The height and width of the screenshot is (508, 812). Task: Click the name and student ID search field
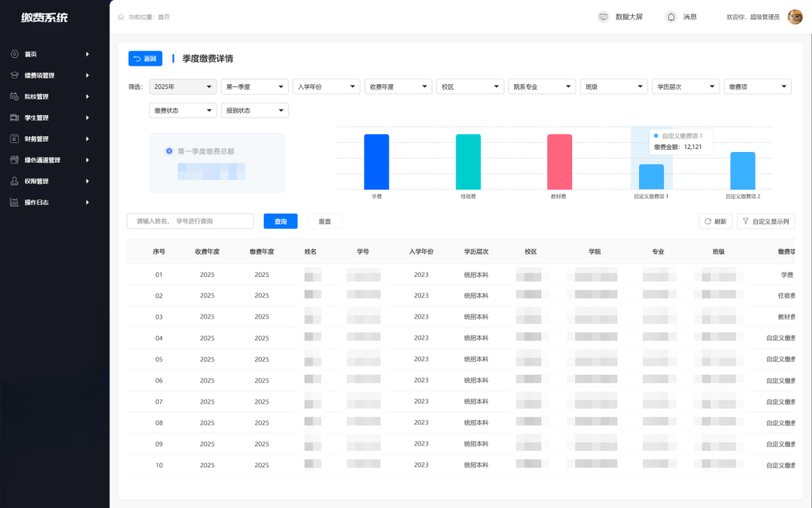(x=190, y=221)
